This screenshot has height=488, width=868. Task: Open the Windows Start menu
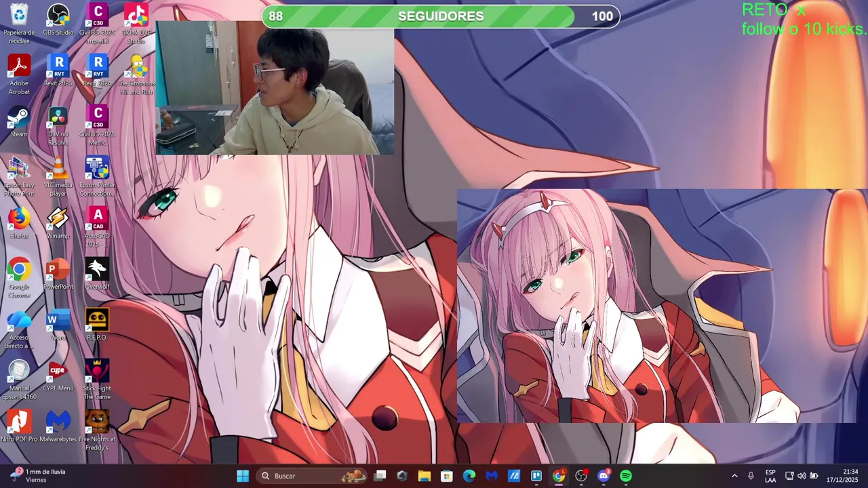242,476
